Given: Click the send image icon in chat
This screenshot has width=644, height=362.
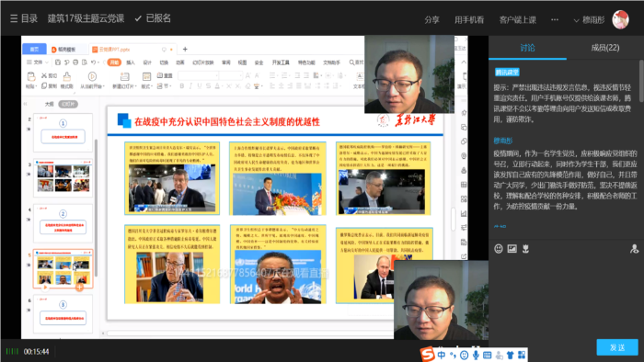Looking at the screenshot, I should click(512, 248).
